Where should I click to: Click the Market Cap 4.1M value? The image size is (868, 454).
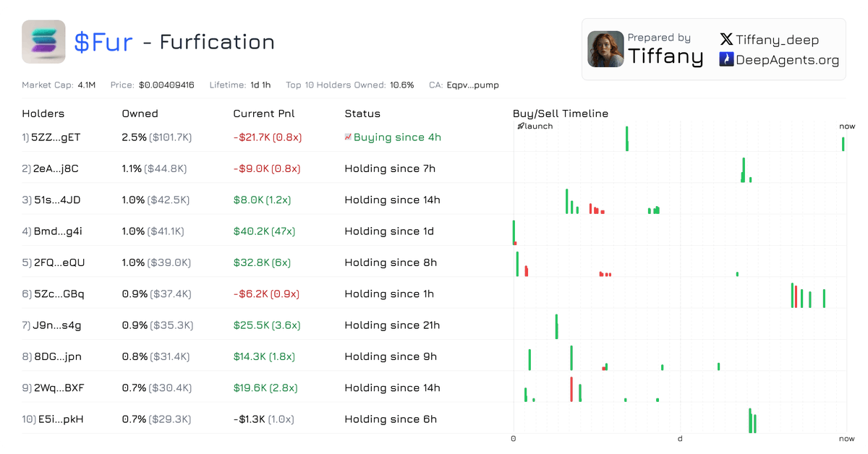click(85, 85)
